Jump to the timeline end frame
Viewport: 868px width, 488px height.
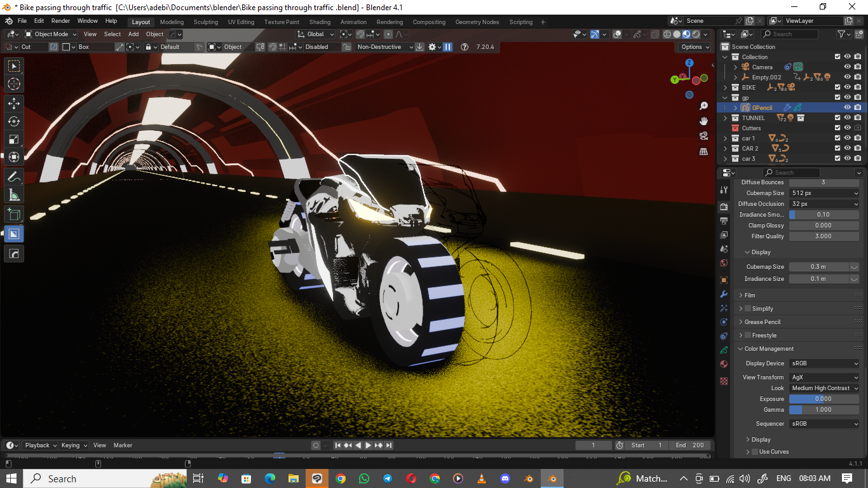(389, 445)
